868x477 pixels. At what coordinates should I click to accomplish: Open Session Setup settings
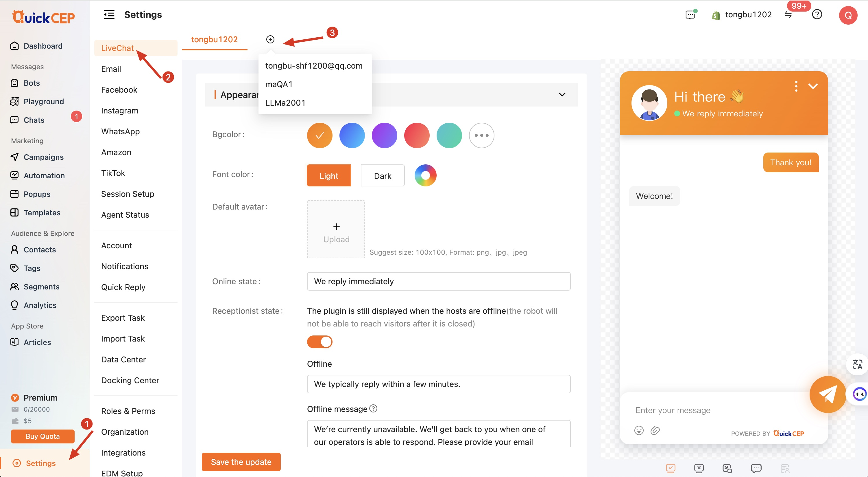128,194
